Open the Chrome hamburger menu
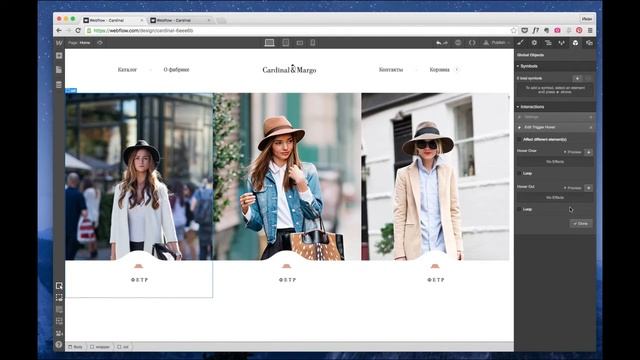Viewport: 640px width, 360px height. pos(590,31)
